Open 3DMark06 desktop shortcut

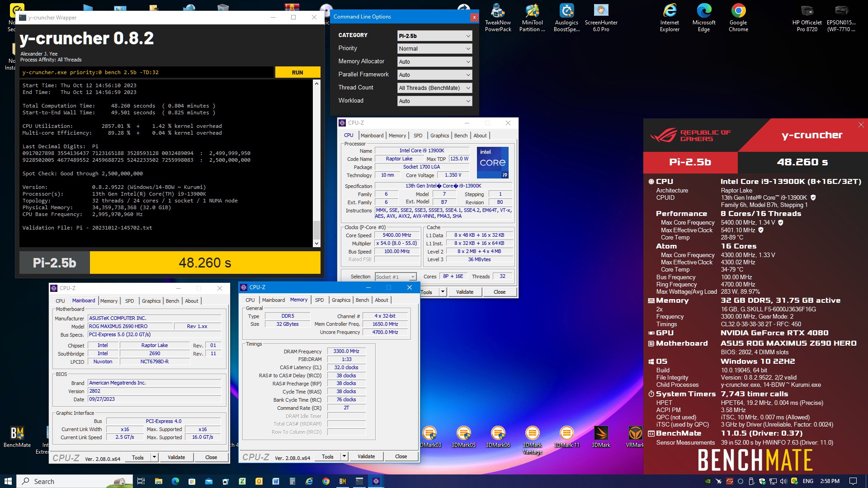(x=498, y=437)
